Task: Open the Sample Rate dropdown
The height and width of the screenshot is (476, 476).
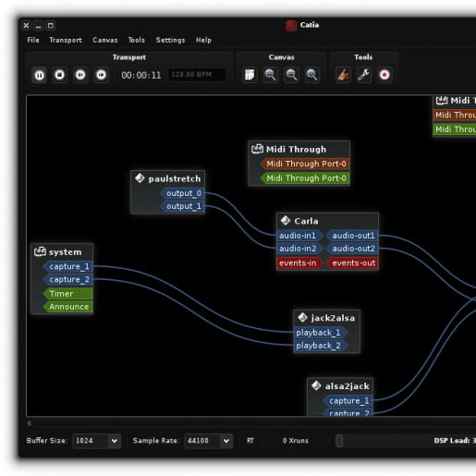Action: click(208, 441)
